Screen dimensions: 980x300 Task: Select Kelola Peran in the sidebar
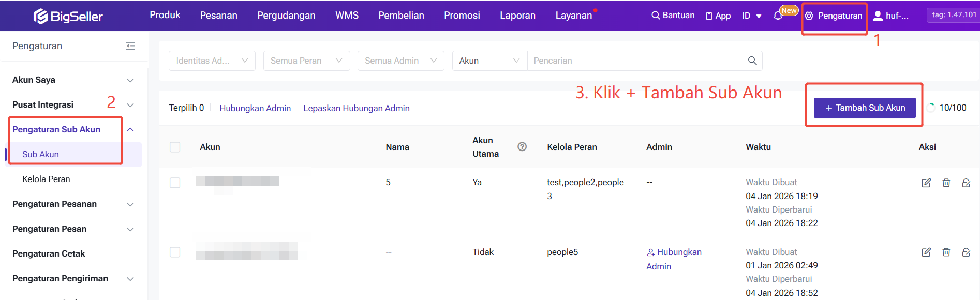point(46,179)
